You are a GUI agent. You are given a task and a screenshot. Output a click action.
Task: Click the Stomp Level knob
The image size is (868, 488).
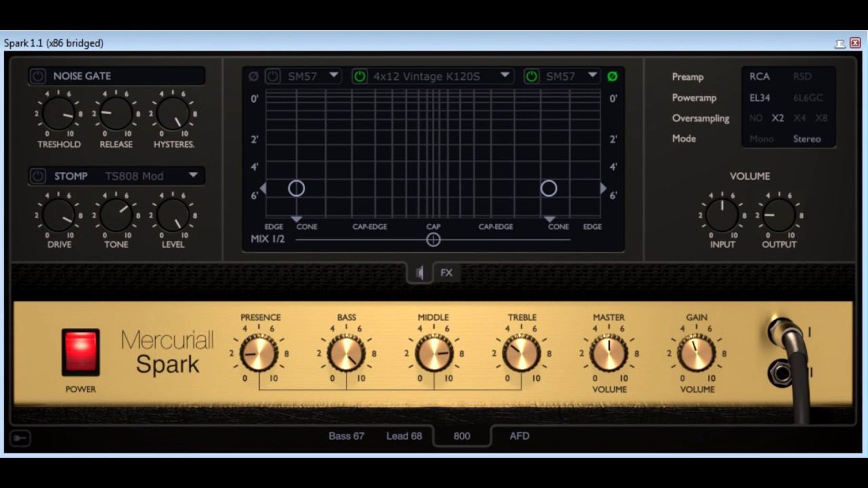pyautogui.click(x=173, y=216)
